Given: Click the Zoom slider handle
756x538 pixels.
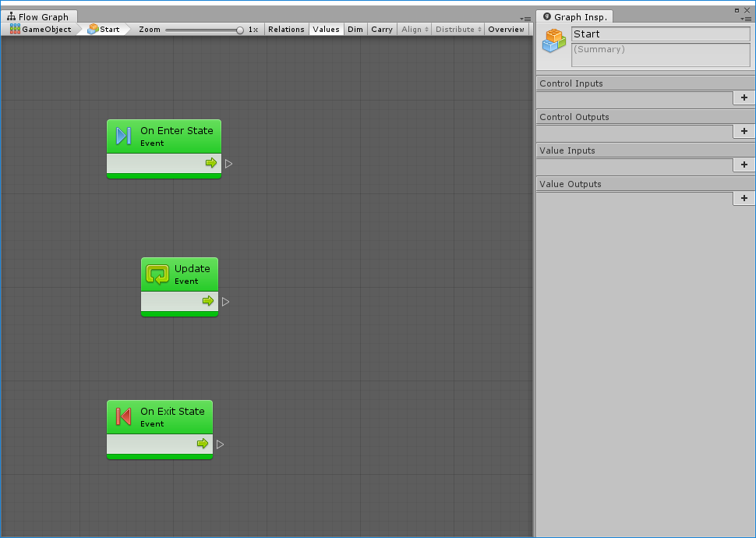Looking at the screenshot, I should pyautogui.click(x=240, y=30).
